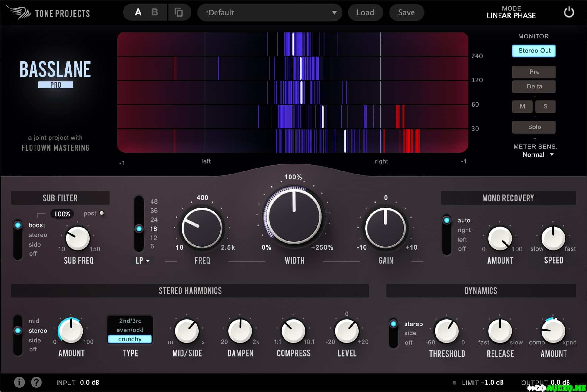Click the LIMIT indicator LED
This screenshot has height=392, width=587.
(x=454, y=383)
